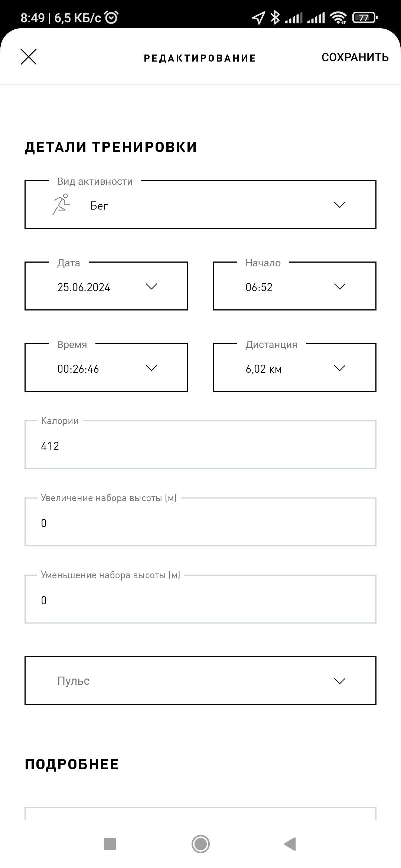The height and width of the screenshot is (868, 401).
Task: Tap the battery indicator icon
Action: pos(365,17)
